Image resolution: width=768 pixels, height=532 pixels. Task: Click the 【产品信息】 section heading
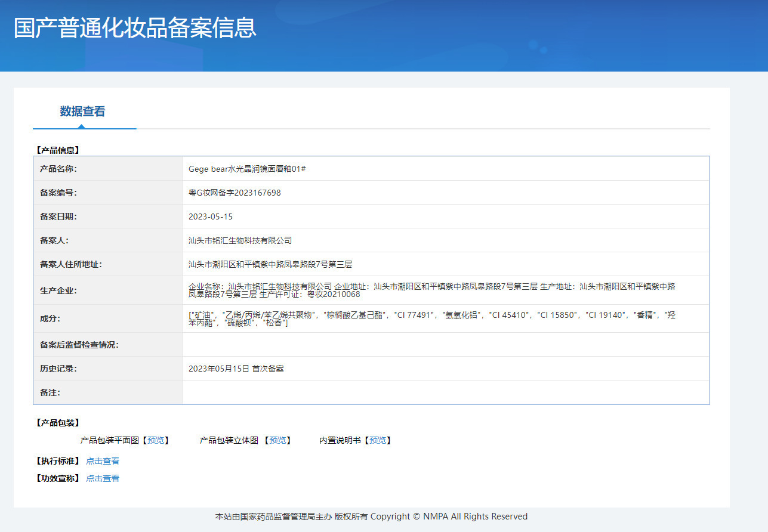tap(57, 150)
